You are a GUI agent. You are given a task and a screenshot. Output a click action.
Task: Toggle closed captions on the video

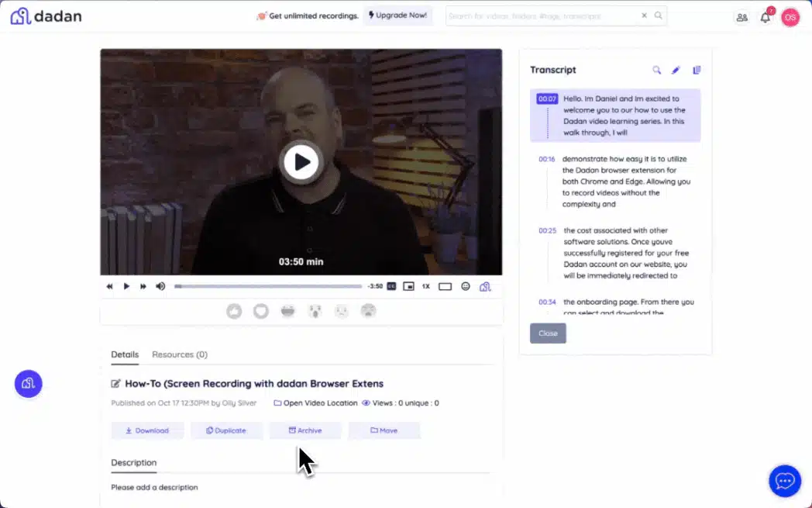tap(391, 286)
